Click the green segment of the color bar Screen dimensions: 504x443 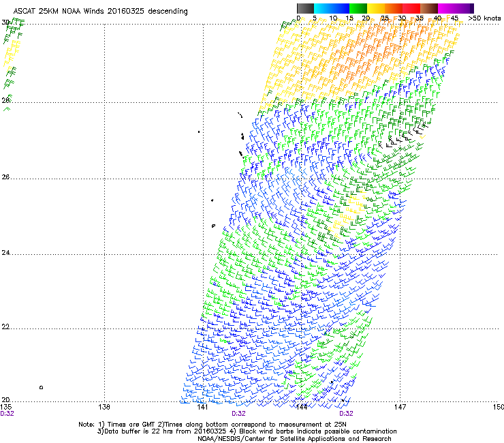(358, 8)
